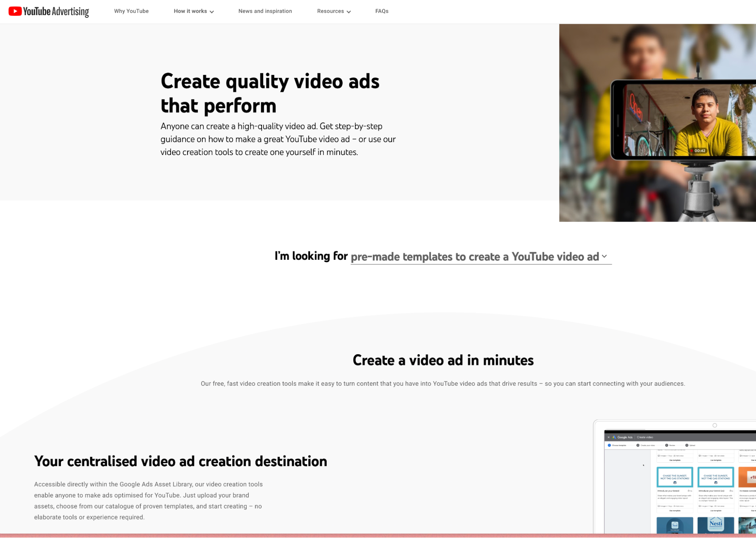The image size is (756, 538).
Task: Click the paragraph starting 'Anyone can create a high-quality'
Action: (278, 139)
